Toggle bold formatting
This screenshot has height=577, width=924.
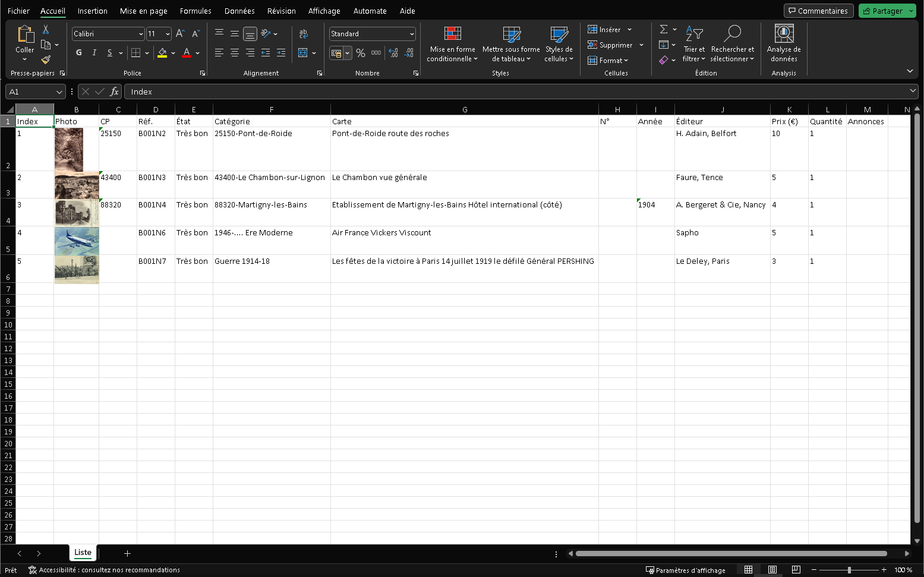(79, 53)
